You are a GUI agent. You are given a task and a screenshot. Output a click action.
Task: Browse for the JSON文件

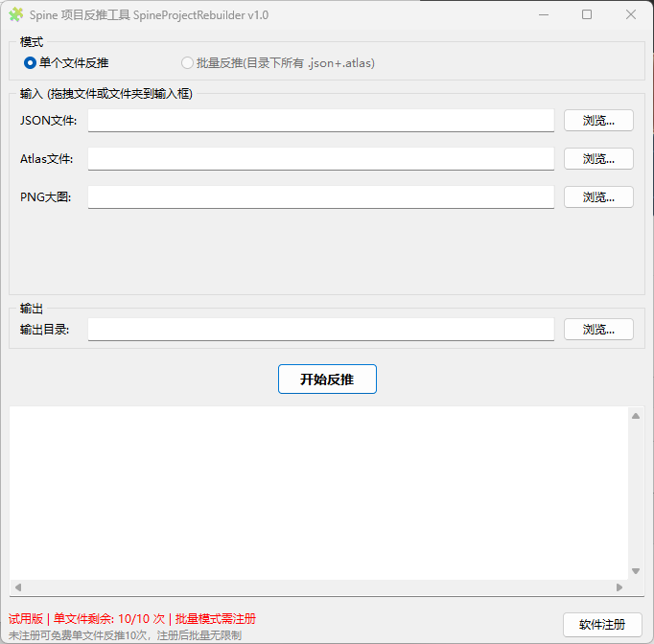[x=598, y=121]
